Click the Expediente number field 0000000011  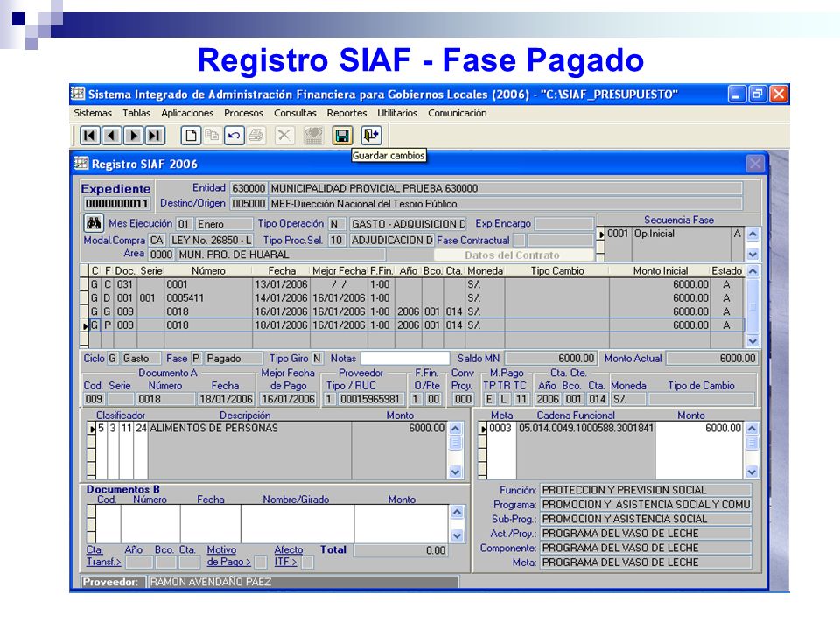(116, 204)
